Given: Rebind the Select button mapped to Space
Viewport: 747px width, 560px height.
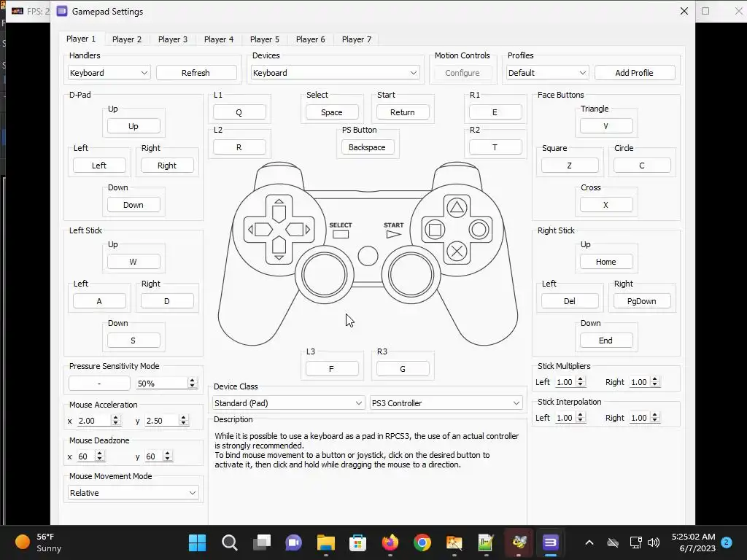Looking at the screenshot, I should coord(332,112).
